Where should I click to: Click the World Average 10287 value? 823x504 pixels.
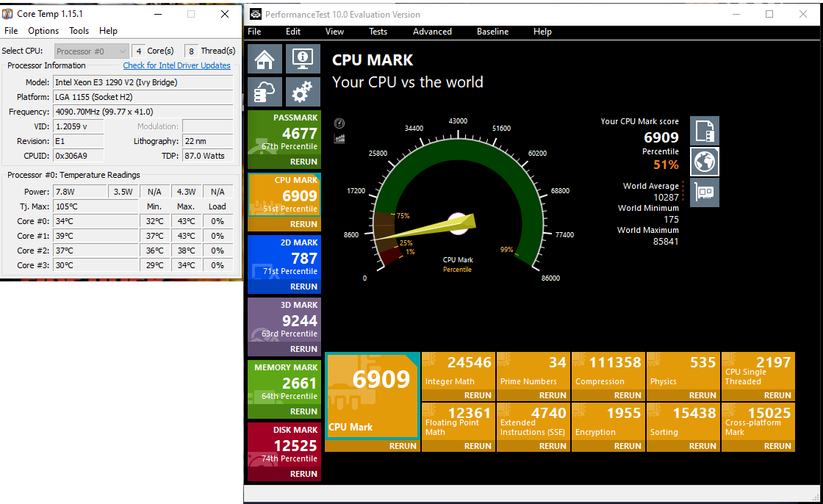click(666, 198)
